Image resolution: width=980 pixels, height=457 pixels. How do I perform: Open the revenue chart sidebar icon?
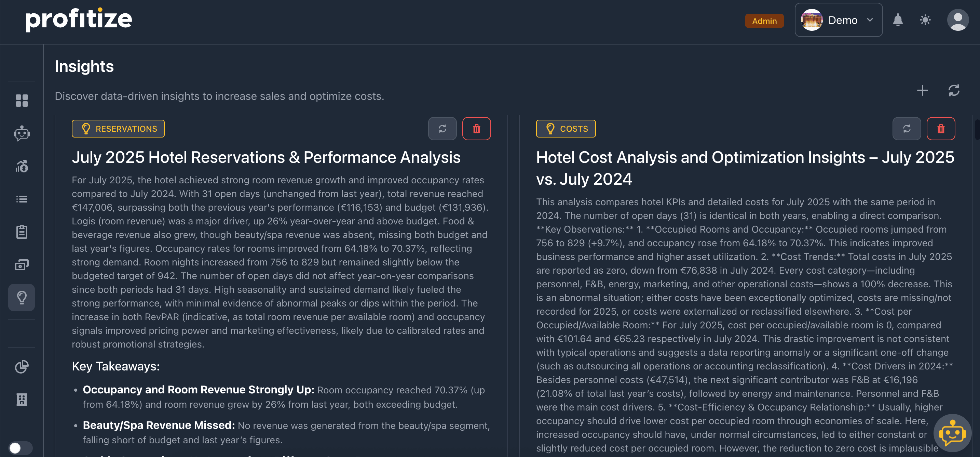point(22,166)
